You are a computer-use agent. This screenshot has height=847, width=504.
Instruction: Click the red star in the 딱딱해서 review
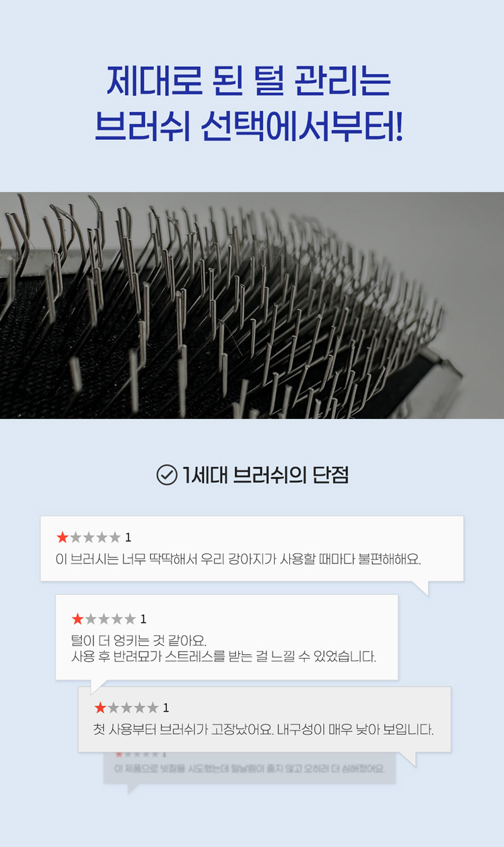point(62,538)
